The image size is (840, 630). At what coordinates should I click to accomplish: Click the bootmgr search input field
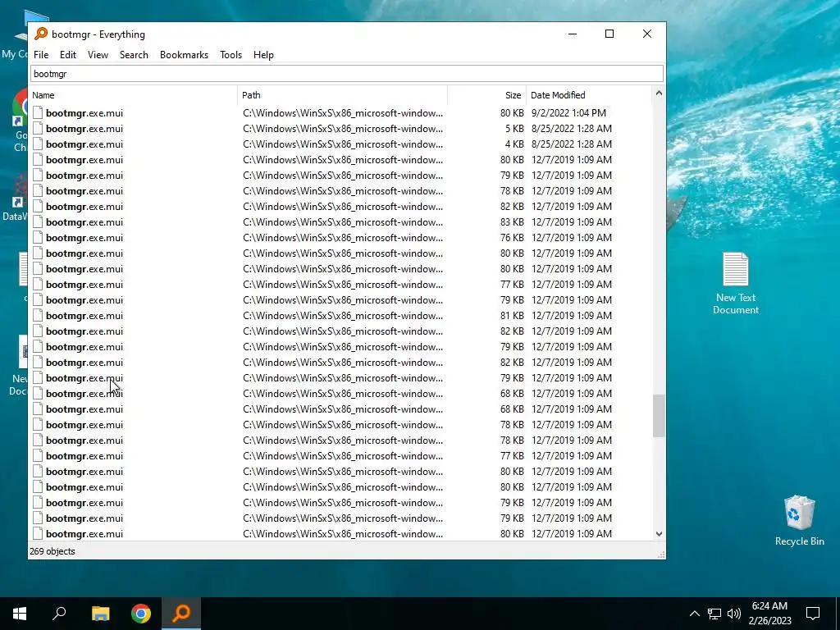347,74
